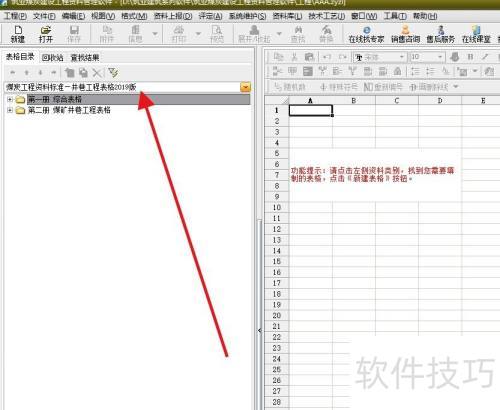Open the 格式(M) menu
500x410 pixels.
(134, 16)
